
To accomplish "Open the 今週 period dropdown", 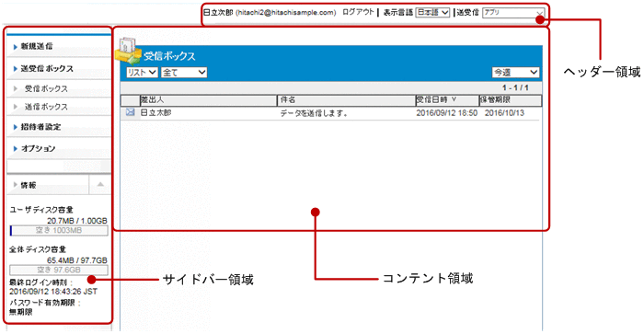I will point(515,73).
